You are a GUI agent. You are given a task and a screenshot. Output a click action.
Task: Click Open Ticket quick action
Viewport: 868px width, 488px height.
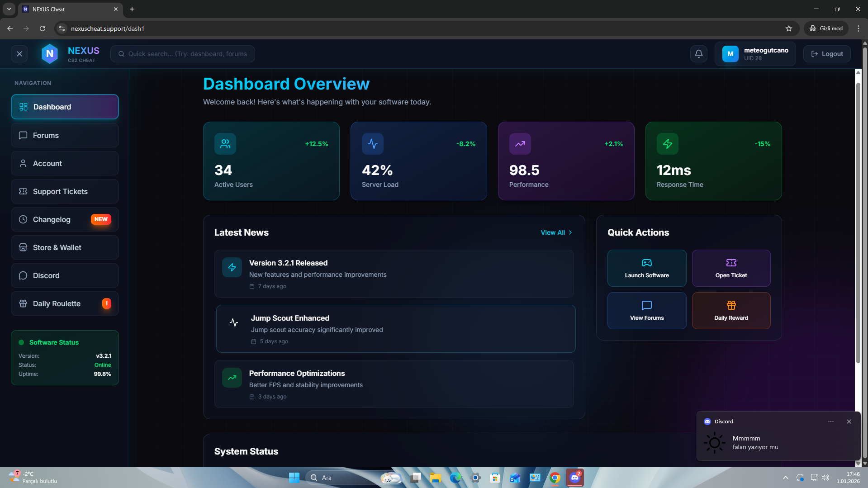(731, 268)
